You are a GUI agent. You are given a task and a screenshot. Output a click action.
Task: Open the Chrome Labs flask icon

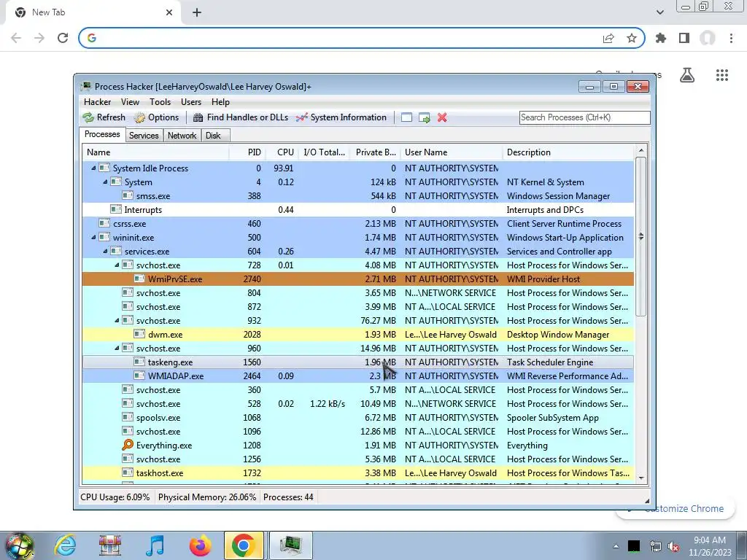[687, 75]
